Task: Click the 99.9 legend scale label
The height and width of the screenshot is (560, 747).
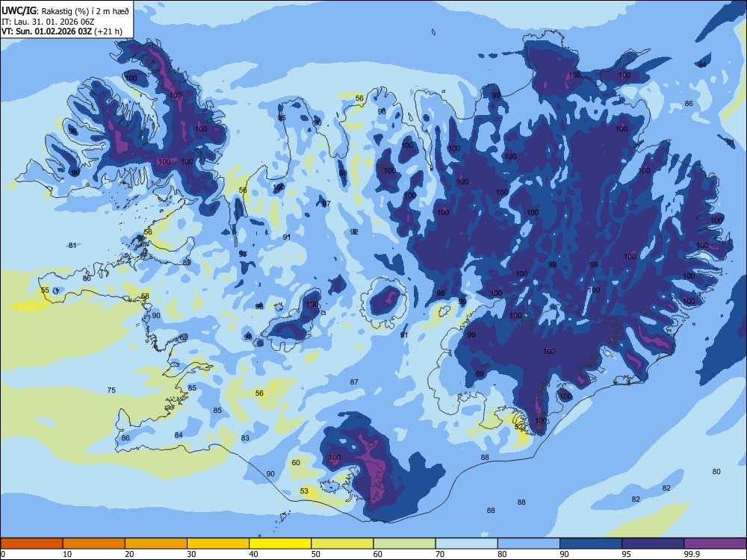Action: (692, 554)
